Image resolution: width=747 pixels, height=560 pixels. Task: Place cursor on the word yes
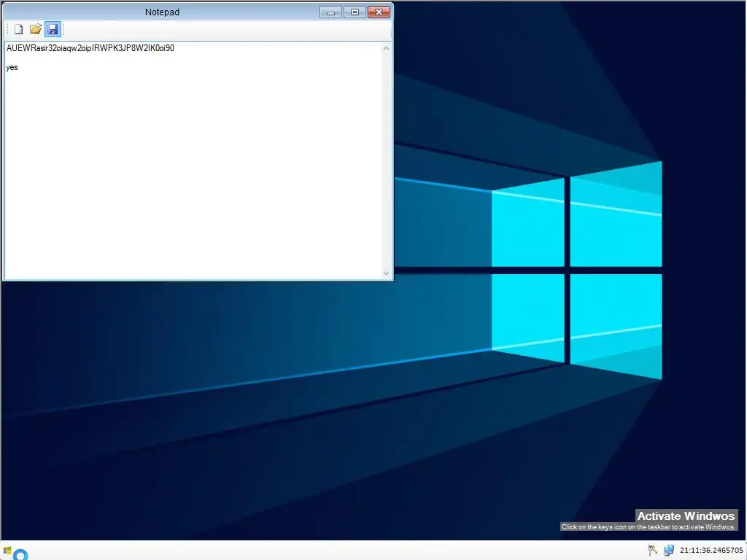coord(12,68)
